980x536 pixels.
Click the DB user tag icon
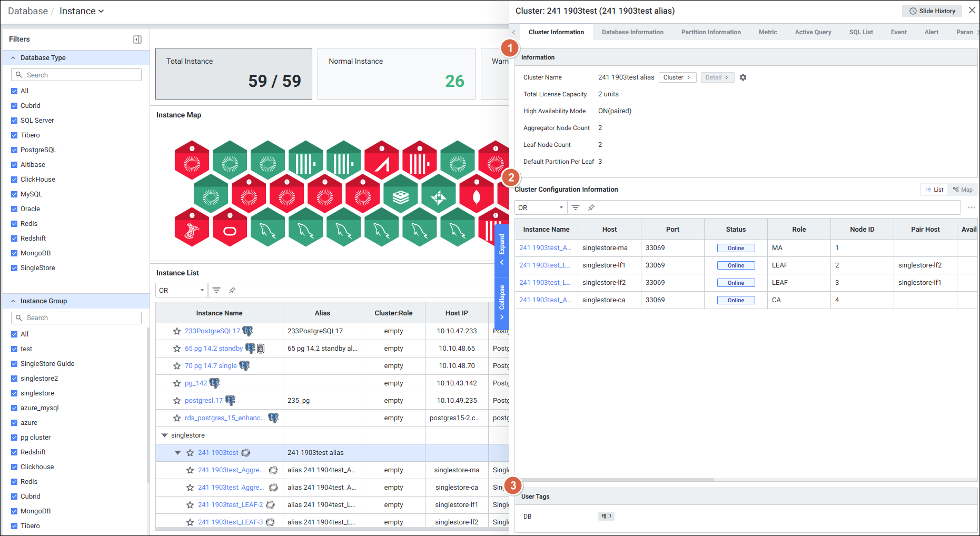coord(606,517)
